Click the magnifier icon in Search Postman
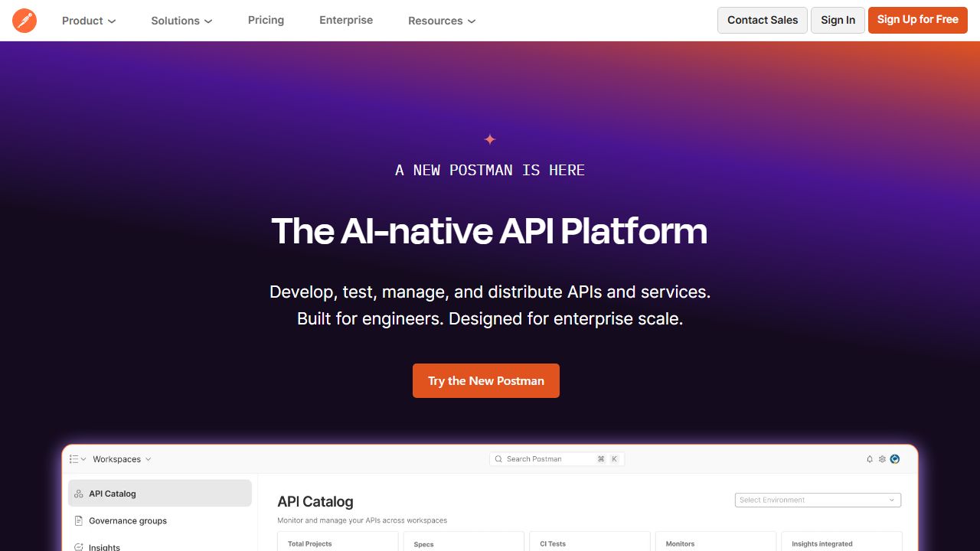 click(498, 458)
